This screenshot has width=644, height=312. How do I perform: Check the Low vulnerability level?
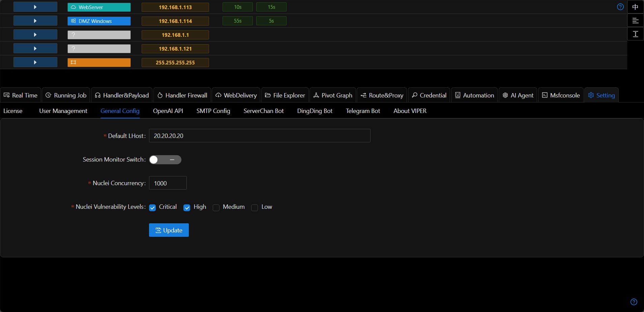click(x=255, y=207)
